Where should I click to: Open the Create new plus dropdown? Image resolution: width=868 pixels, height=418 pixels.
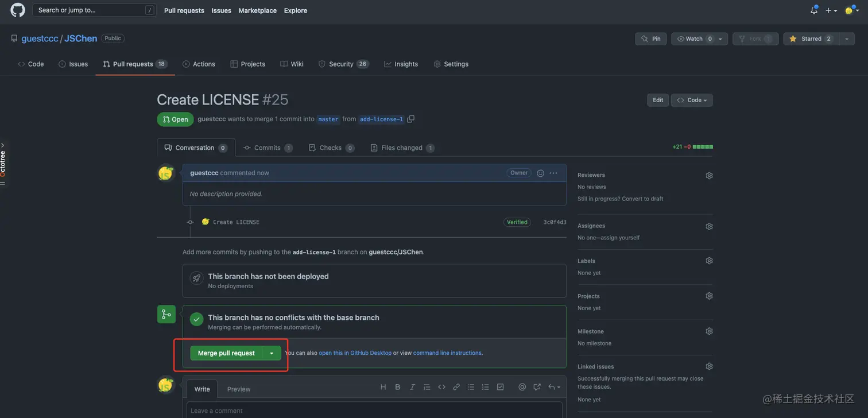(831, 10)
